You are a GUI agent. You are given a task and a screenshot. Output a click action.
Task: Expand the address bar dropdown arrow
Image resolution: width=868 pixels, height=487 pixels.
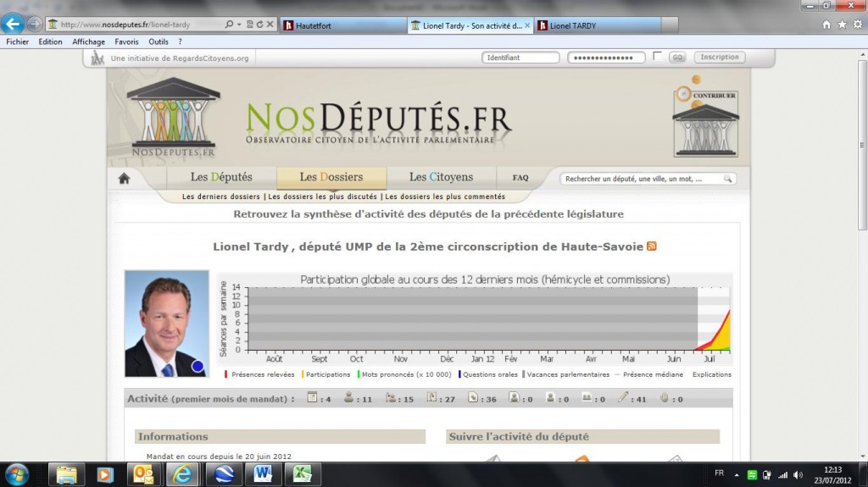click(239, 25)
